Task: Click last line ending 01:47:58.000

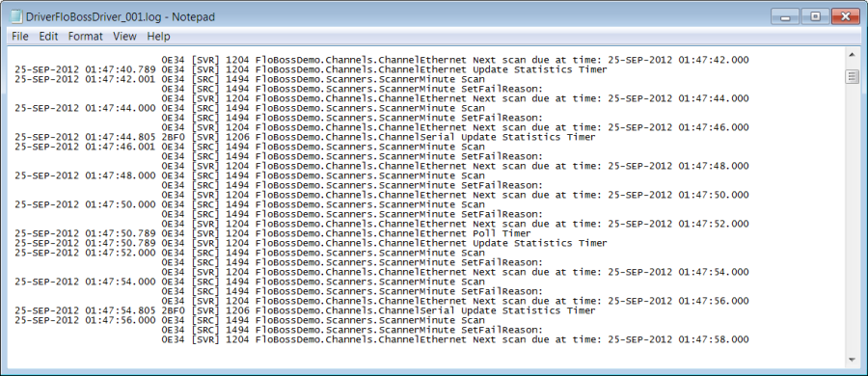Action: 454,339
